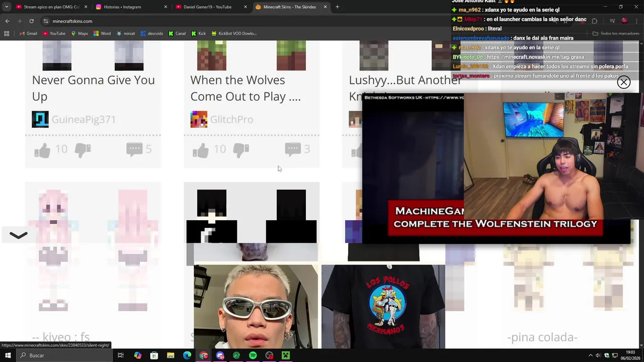Open GlitchPro profile avatar
The width and height of the screenshot is (644, 362).
pos(199,119)
